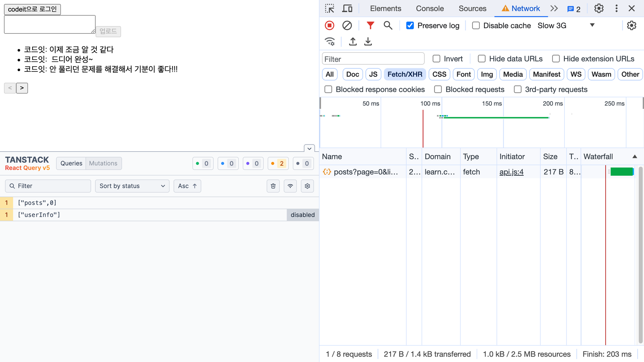644x362 pixels.
Task: Show fetching queries blue count badge
Action: click(228, 163)
